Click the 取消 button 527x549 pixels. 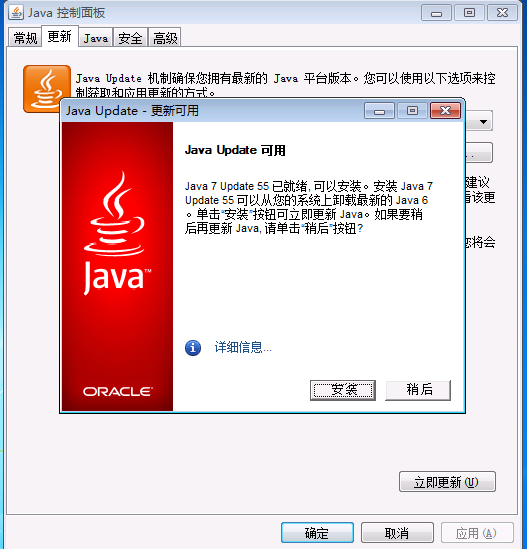pyautogui.click(x=397, y=533)
